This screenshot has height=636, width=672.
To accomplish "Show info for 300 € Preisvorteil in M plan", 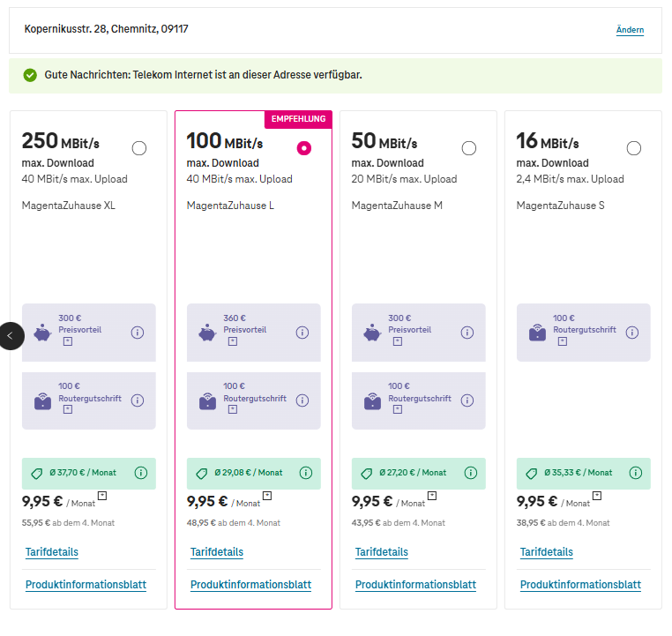I will [x=467, y=333].
